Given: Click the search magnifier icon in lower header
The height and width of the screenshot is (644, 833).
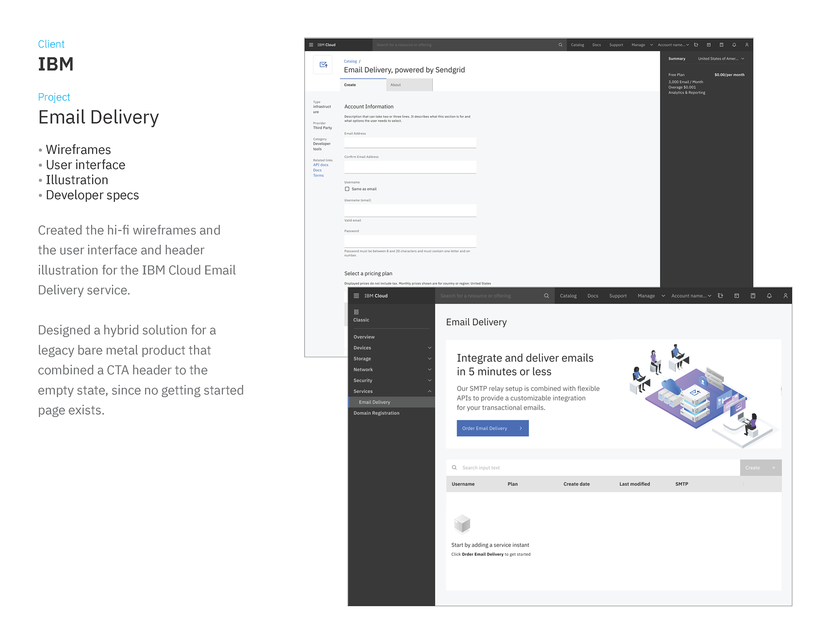Looking at the screenshot, I should coord(546,296).
